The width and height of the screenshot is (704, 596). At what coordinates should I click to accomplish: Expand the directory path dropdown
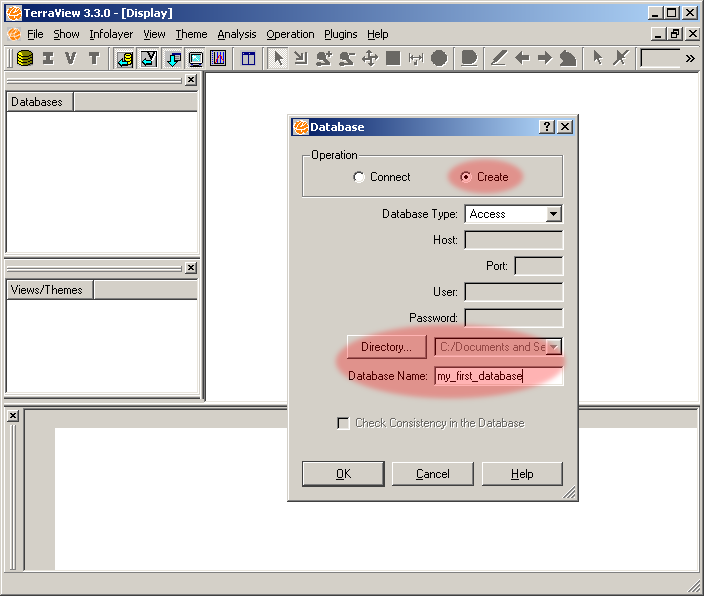tap(553, 347)
